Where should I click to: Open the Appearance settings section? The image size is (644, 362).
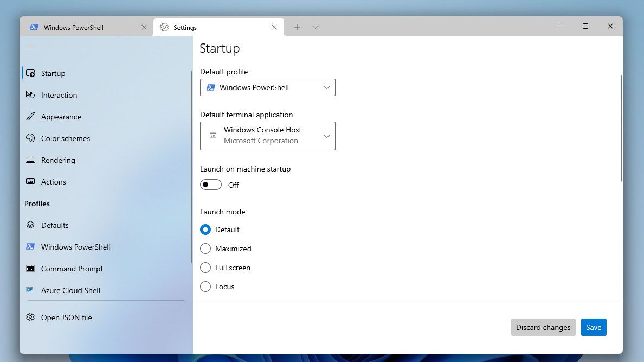(x=61, y=117)
